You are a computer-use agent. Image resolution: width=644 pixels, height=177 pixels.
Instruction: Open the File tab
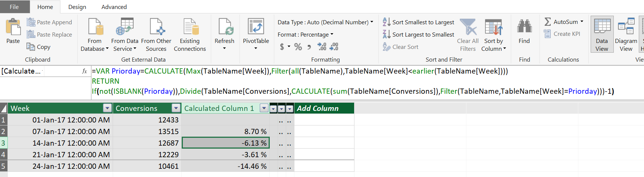[15, 7]
